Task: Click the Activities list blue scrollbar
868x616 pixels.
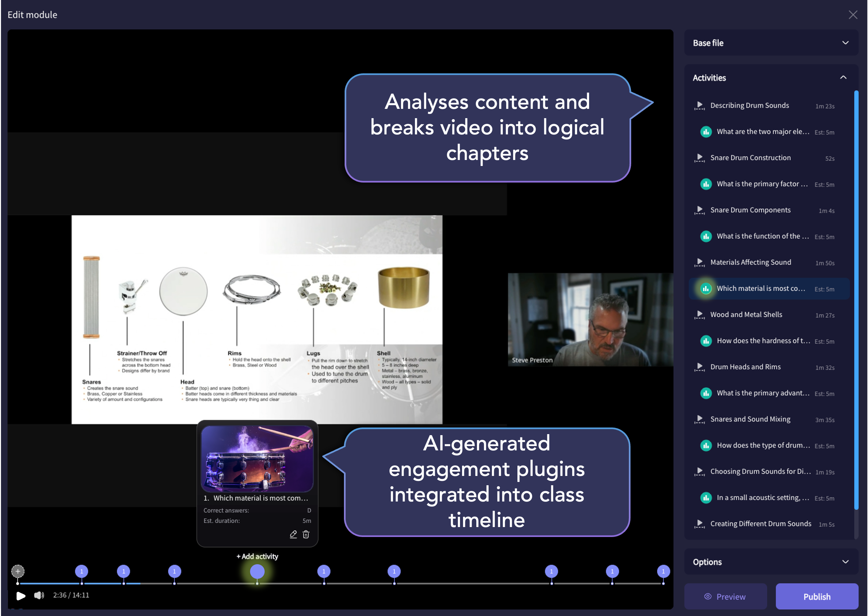Action: pyautogui.click(x=856, y=300)
